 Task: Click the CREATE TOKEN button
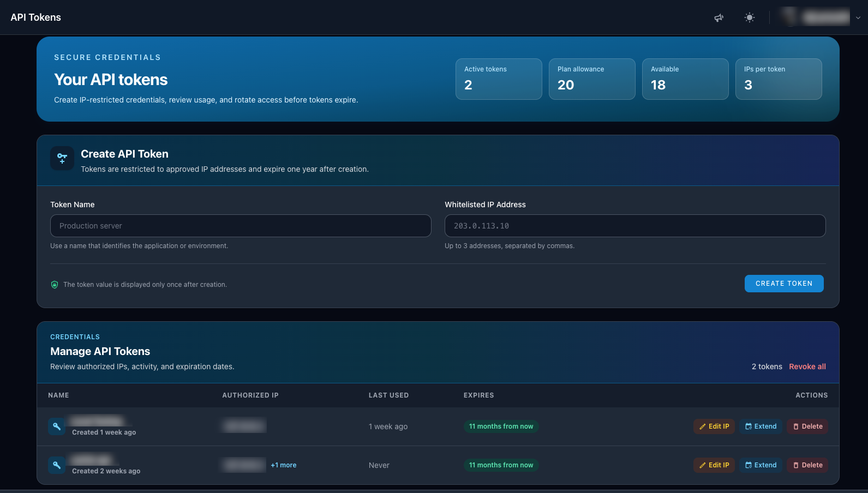[x=784, y=284]
